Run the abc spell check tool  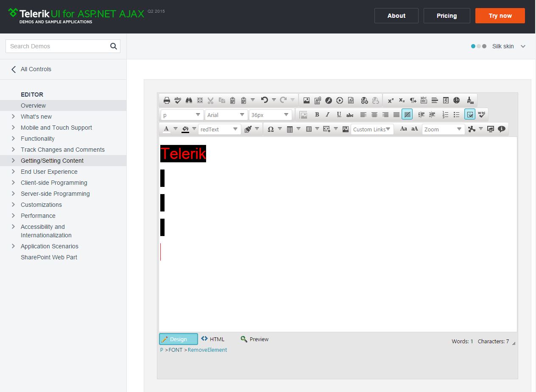click(x=178, y=100)
